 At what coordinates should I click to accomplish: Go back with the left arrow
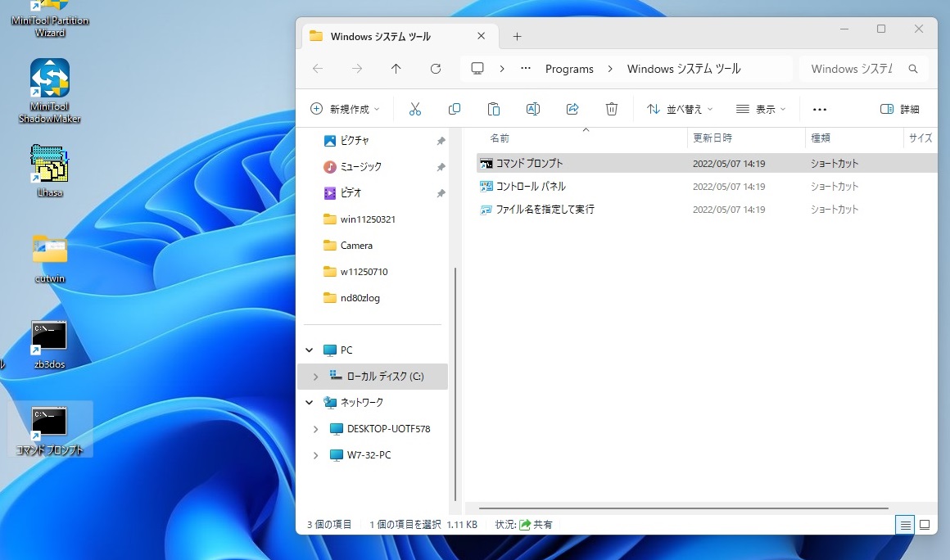coord(318,69)
